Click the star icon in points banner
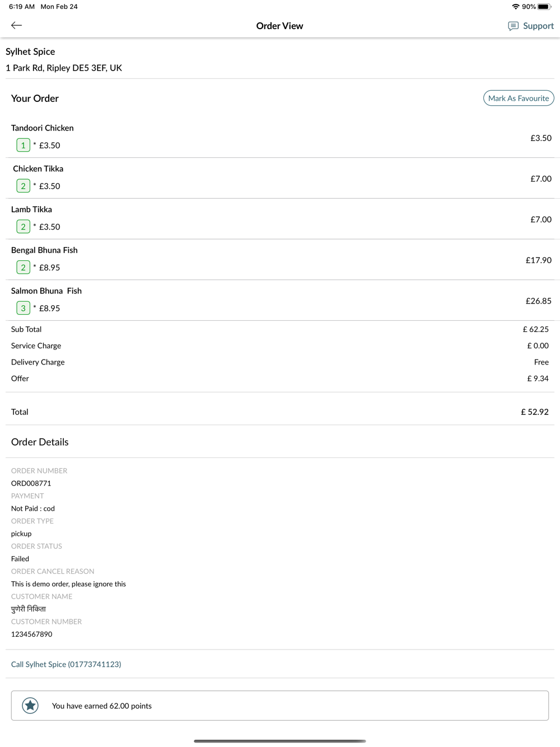Screen dimensions: 560x747 pyautogui.click(x=30, y=706)
